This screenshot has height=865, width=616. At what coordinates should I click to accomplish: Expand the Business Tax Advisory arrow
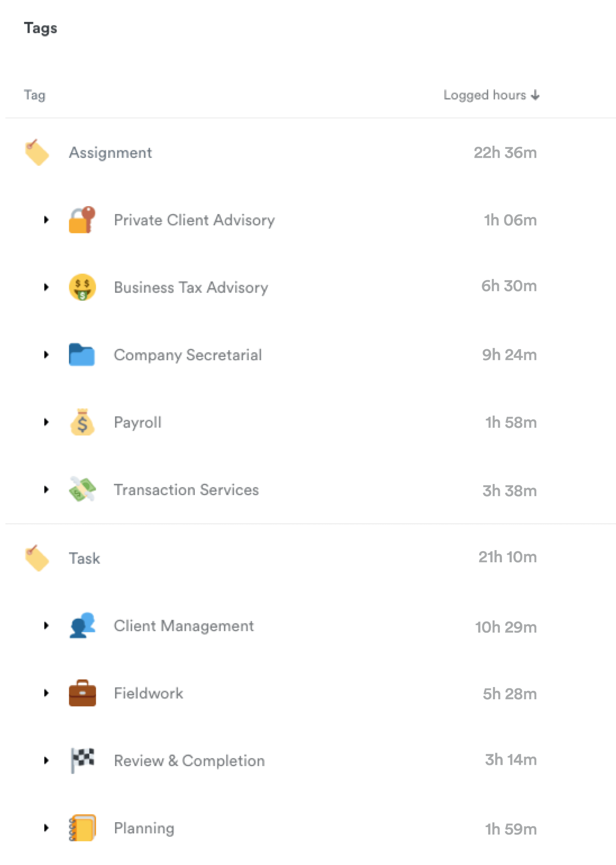point(46,287)
